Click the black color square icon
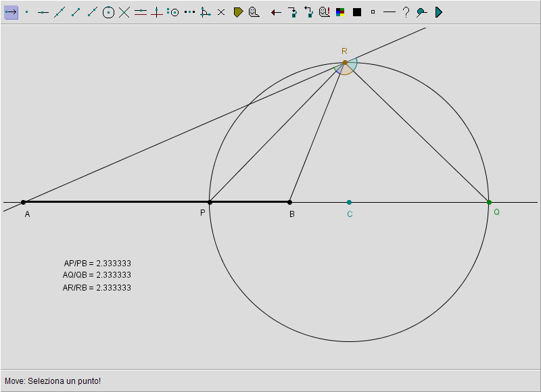Viewport: 541px width, 392px height. (357, 12)
